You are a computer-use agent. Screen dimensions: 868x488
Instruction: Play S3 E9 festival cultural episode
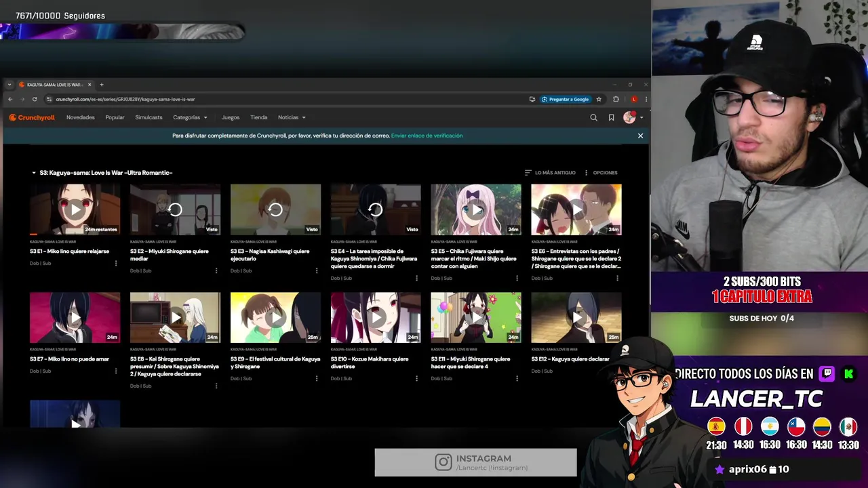(275, 317)
